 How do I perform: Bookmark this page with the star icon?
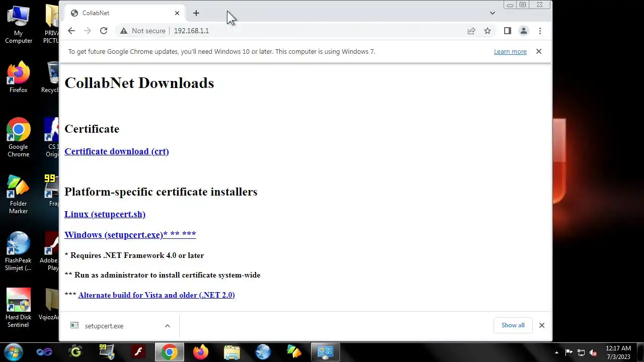tap(488, 31)
